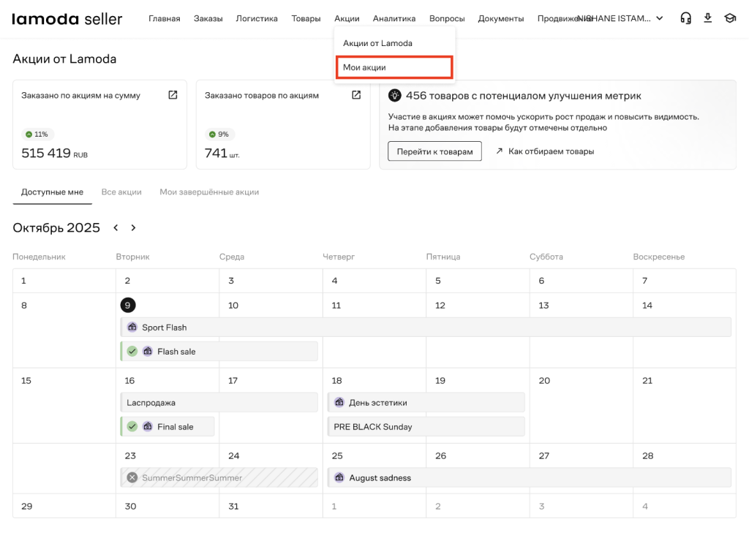Click the promo icon on Final sale
This screenshot has height=560, width=749.
(x=148, y=426)
